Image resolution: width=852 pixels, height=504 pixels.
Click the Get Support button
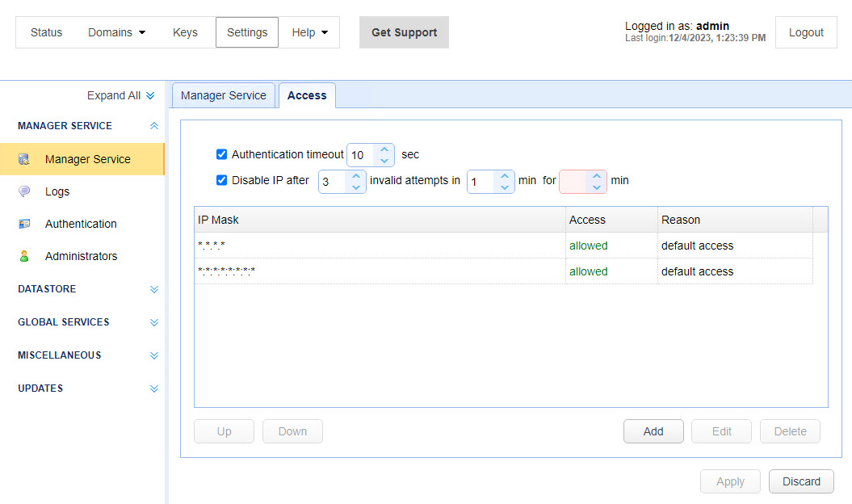[x=404, y=32]
